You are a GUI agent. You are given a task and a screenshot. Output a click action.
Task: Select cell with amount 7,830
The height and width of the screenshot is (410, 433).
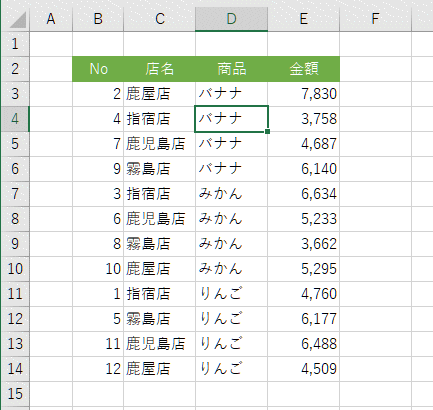pos(304,94)
